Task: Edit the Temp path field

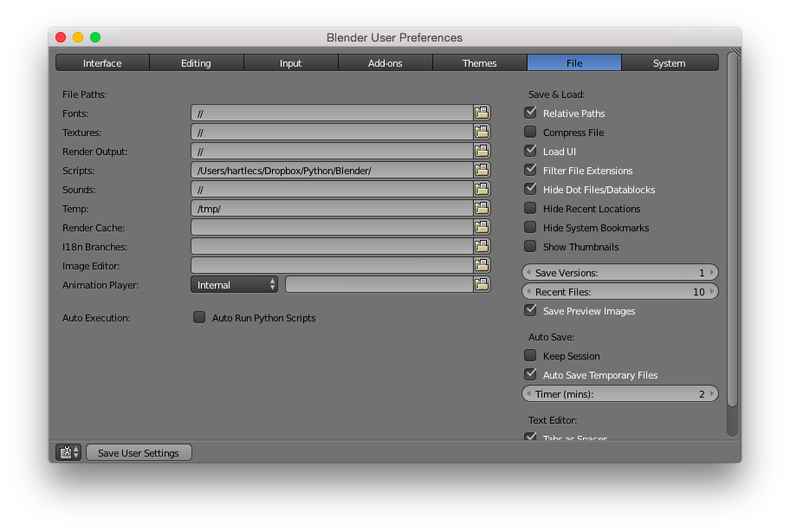Action: click(332, 208)
